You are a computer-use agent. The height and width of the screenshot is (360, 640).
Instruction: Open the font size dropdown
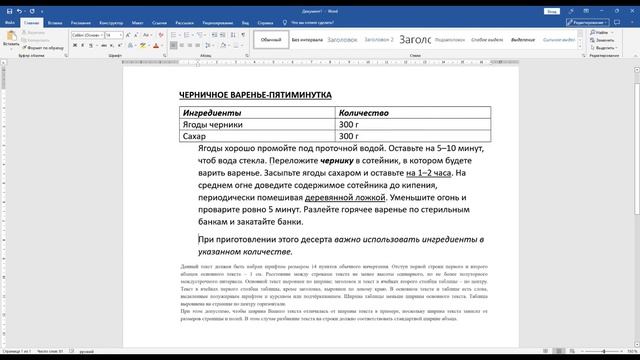coord(121,35)
